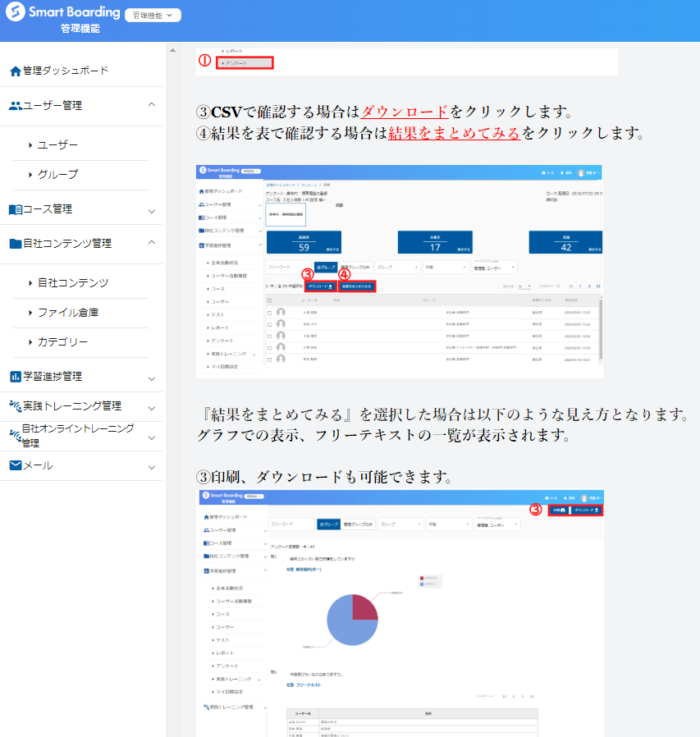
Task: Expand the コース管理 section chevron
Action: tap(152, 210)
